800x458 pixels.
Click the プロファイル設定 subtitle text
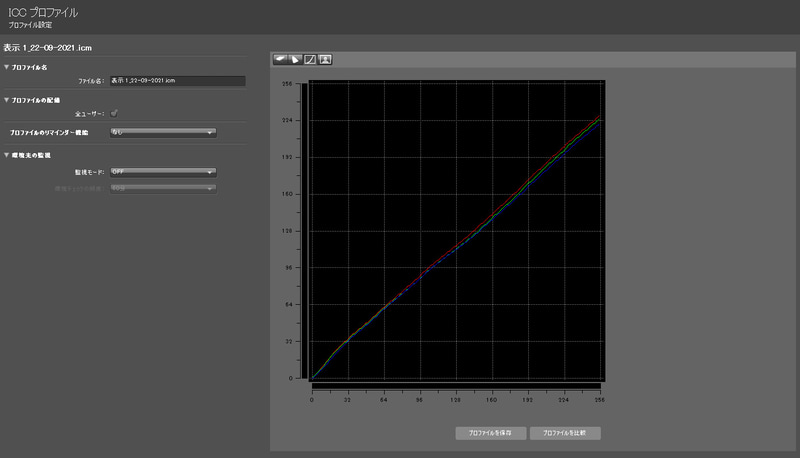pyautogui.click(x=30, y=25)
